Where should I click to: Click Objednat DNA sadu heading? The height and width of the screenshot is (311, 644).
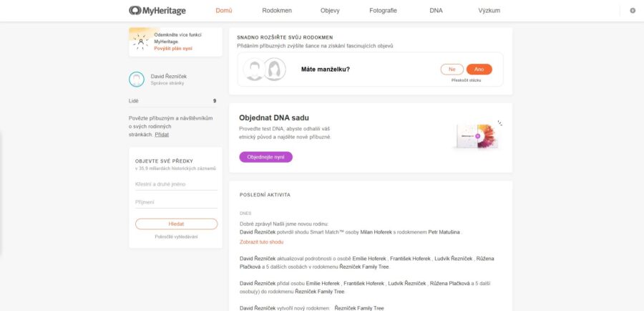[274, 118]
